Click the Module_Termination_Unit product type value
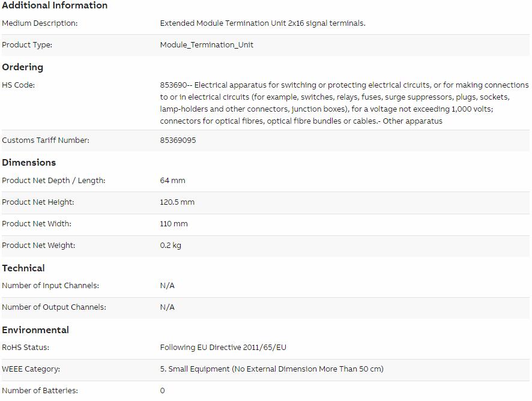Viewport: 532px width, 401px height. (207, 45)
